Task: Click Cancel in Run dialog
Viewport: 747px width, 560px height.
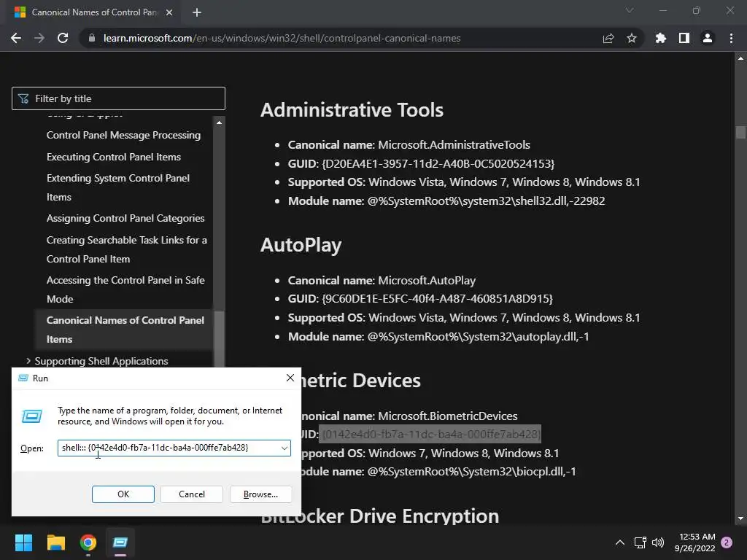Action: pos(192,494)
